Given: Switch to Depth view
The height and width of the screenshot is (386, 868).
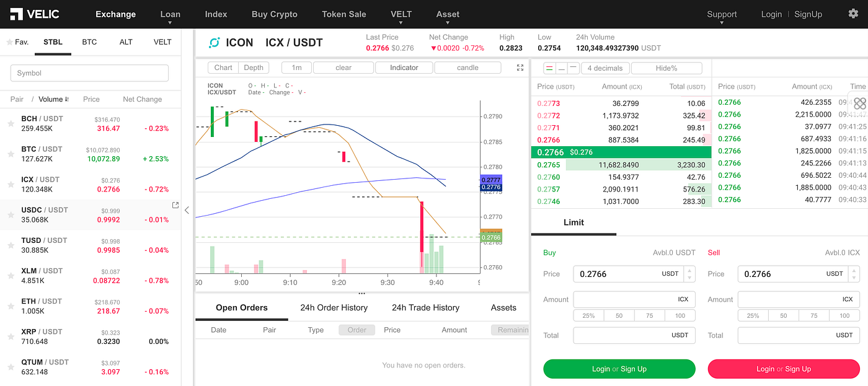Looking at the screenshot, I should (x=254, y=68).
